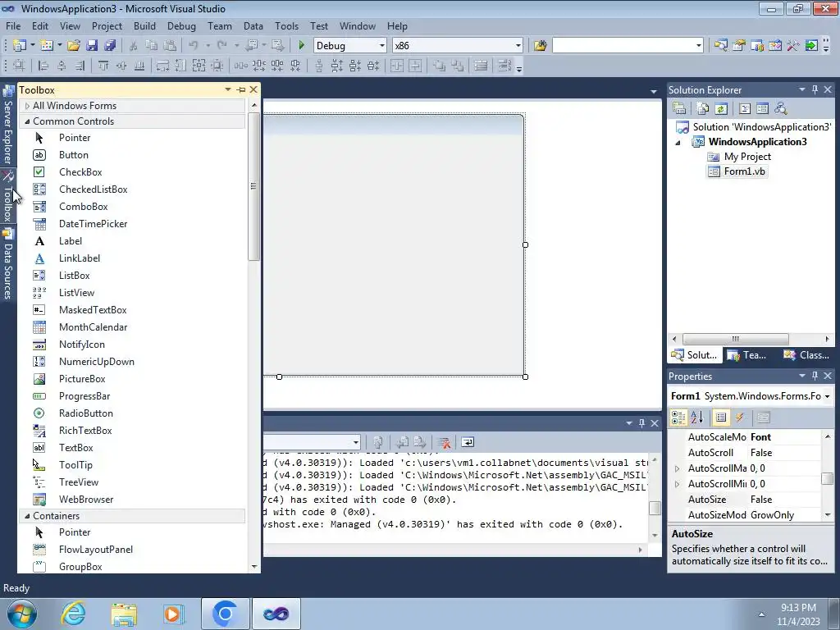Open the Extension Manager green arrow icon
Viewport: 840px width, 630px height.
click(x=811, y=46)
